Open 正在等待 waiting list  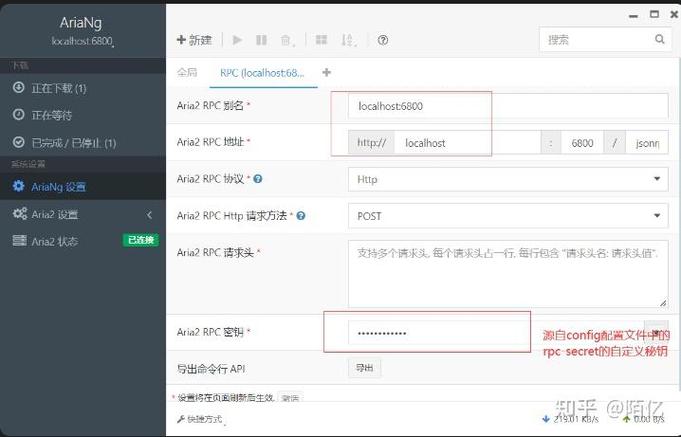[83, 115]
